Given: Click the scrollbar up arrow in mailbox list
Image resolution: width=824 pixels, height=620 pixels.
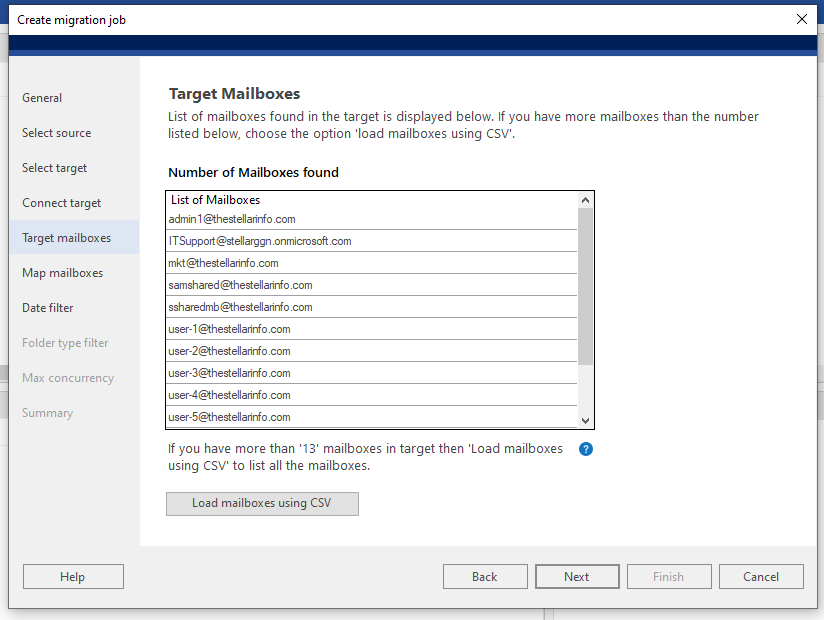Looking at the screenshot, I should pyautogui.click(x=586, y=198).
